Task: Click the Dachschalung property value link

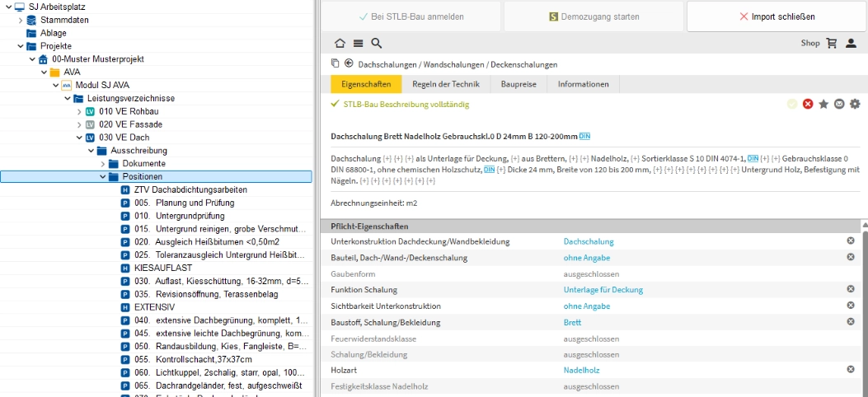Action: coord(589,241)
